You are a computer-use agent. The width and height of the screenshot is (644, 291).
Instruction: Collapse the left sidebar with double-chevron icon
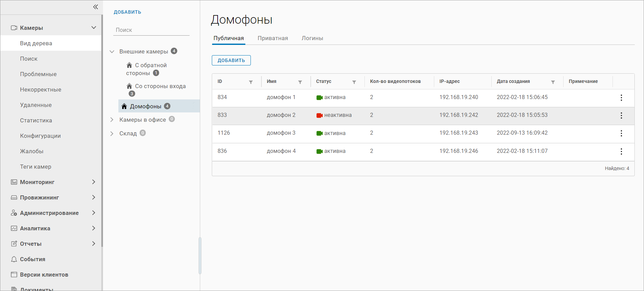[x=95, y=7]
